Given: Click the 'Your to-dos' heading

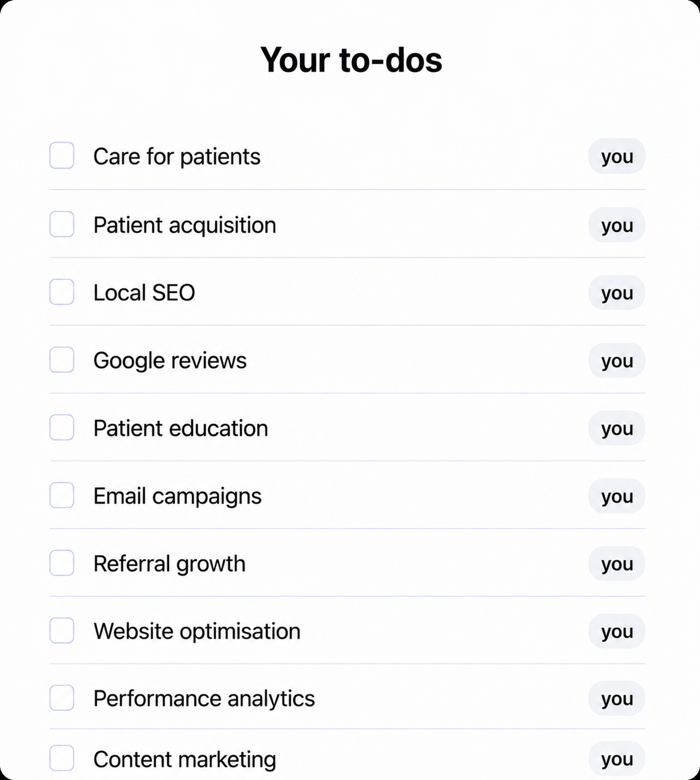Looking at the screenshot, I should pos(351,60).
